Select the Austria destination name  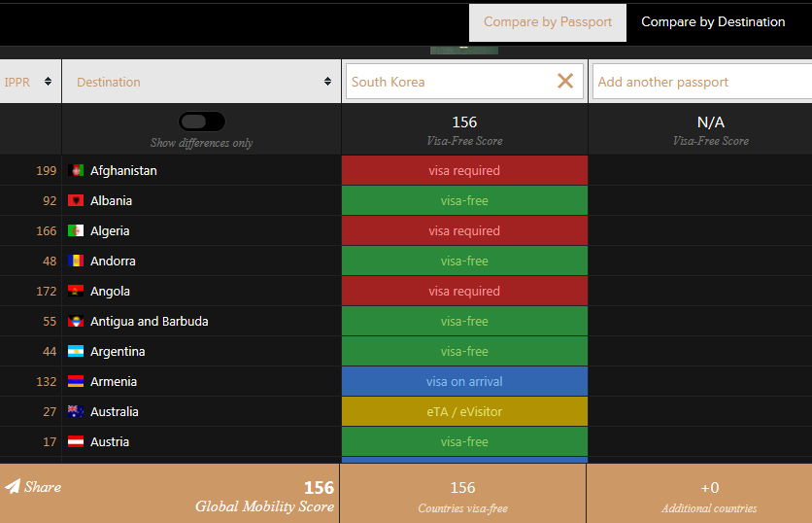pos(110,441)
